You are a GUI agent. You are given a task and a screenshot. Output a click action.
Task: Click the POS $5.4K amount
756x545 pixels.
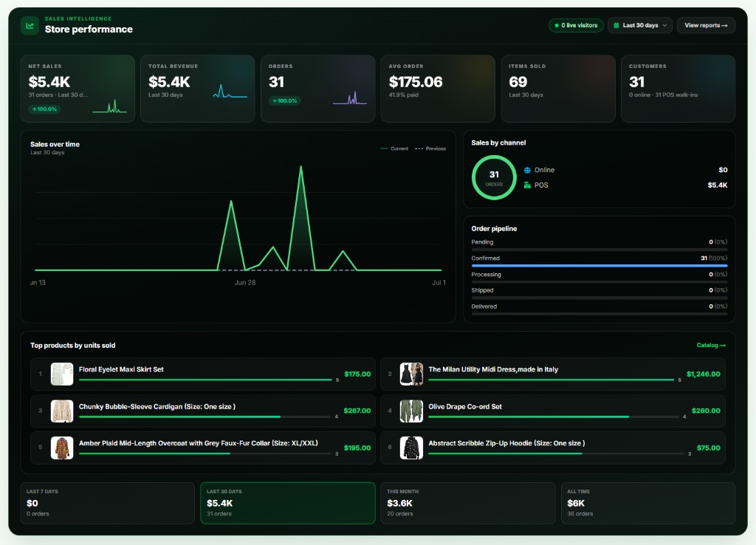click(x=718, y=185)
